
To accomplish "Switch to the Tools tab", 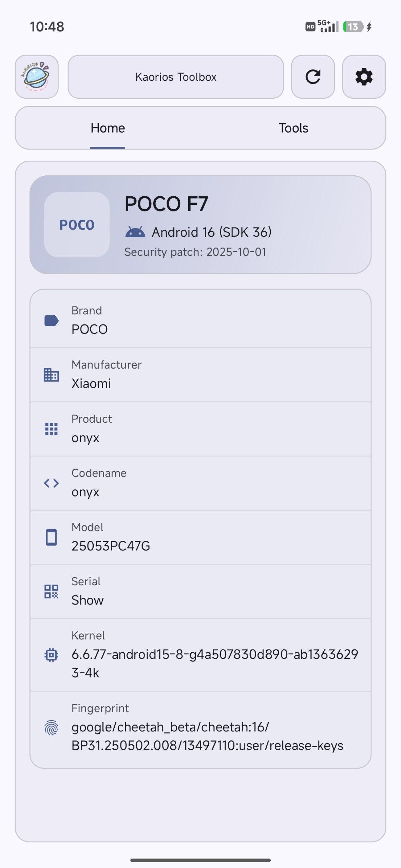I will (x=293, y=128).
